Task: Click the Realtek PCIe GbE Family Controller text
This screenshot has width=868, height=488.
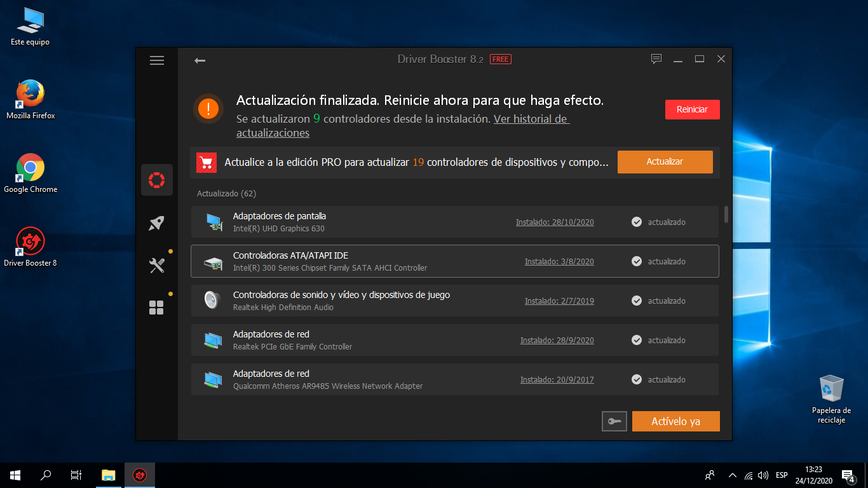Action: (292, 347)
